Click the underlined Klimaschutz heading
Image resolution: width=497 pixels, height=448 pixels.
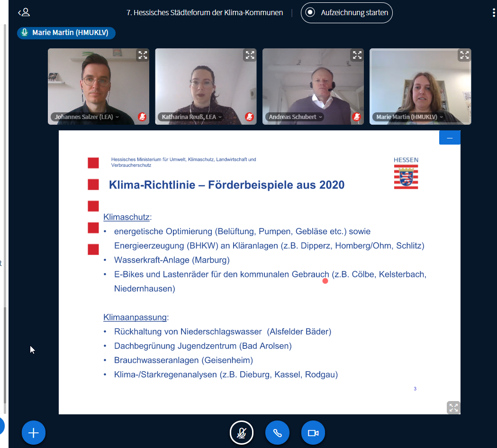[127, 217]
